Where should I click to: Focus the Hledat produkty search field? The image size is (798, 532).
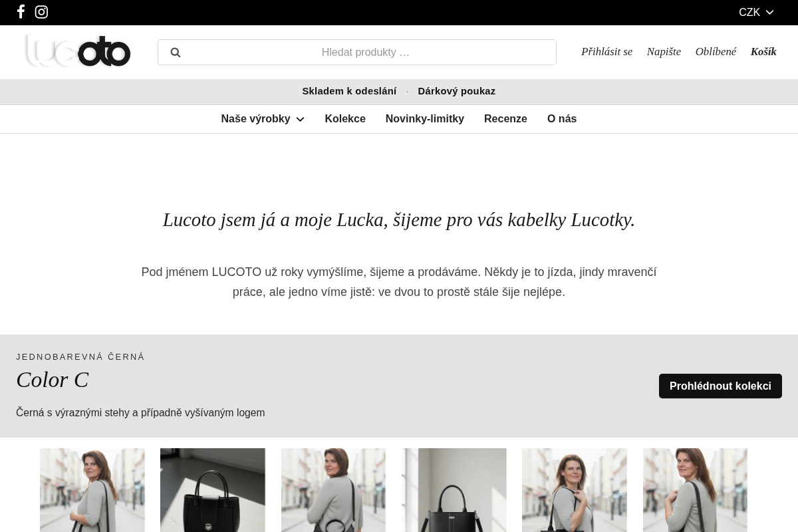point(357,53)
